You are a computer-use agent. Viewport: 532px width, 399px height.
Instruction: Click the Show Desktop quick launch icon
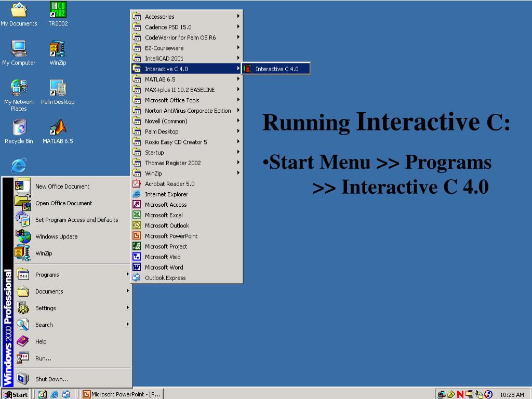(x=43, y=394)
